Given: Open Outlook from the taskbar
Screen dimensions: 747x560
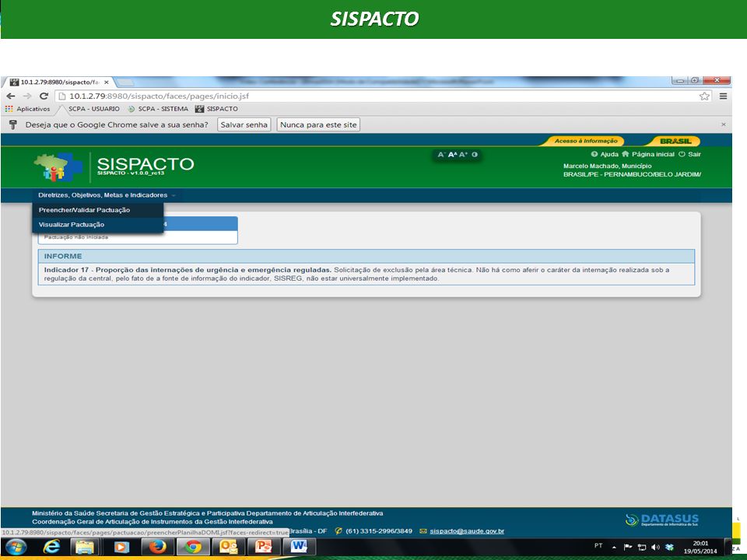Looking at the screenshot, I should pos(228,547).
